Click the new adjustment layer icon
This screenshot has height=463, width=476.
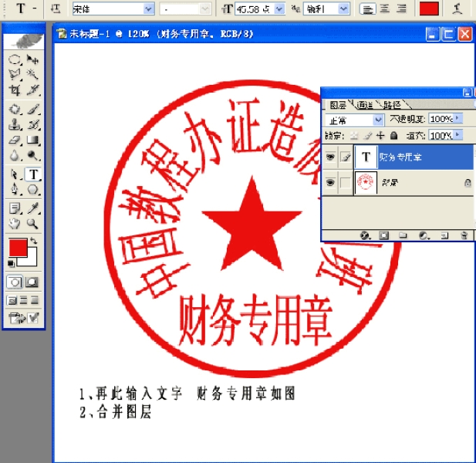pos(424,235)
